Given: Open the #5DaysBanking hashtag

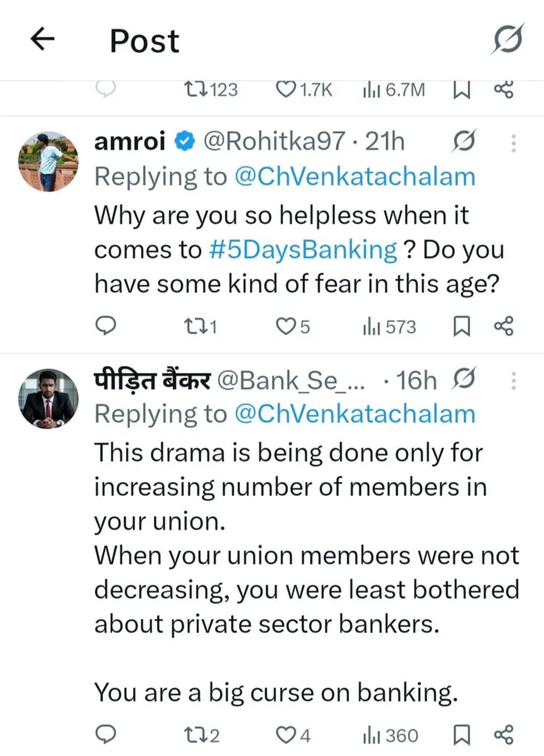Looking at the screenshot, I should 303,250.
